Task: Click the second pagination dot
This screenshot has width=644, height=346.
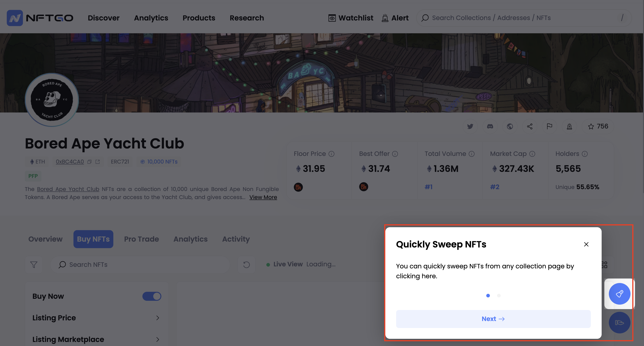Action: pos(499,296)
